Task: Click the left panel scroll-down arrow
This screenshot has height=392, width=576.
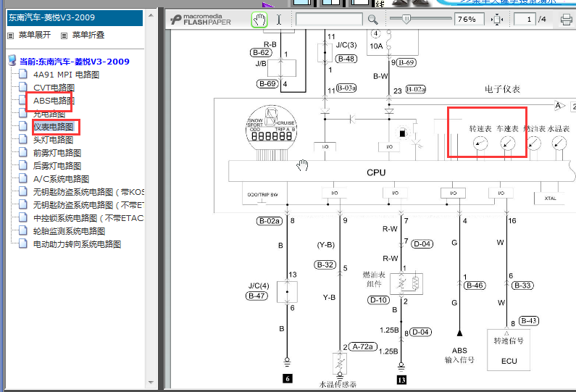Action: pos(151,383)
